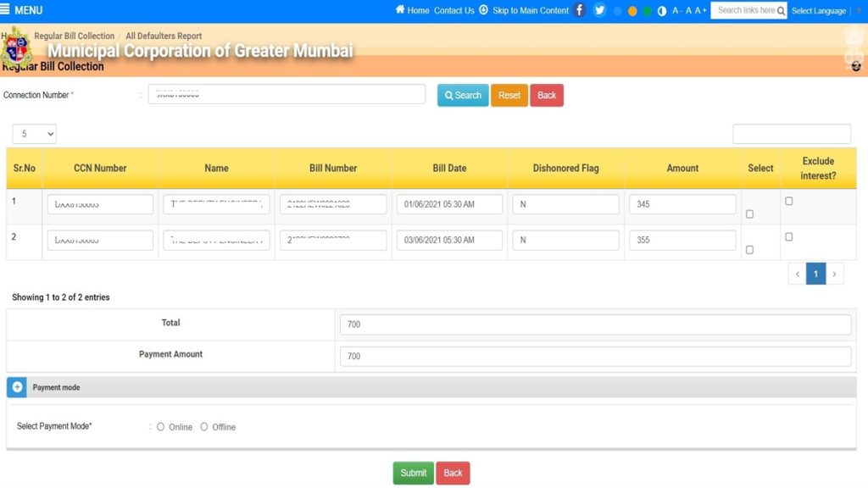Open the entries-per-page dropdown showing 5
This screenshot has height=488, width=868.
pos(33,133)
